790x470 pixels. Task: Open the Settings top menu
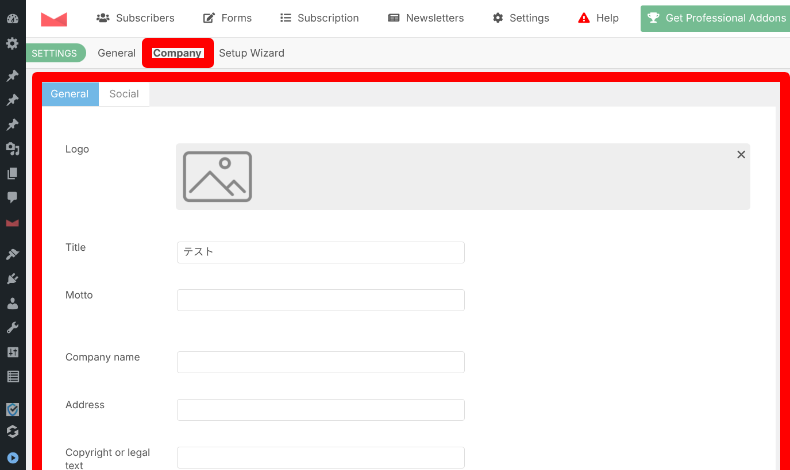521,18
